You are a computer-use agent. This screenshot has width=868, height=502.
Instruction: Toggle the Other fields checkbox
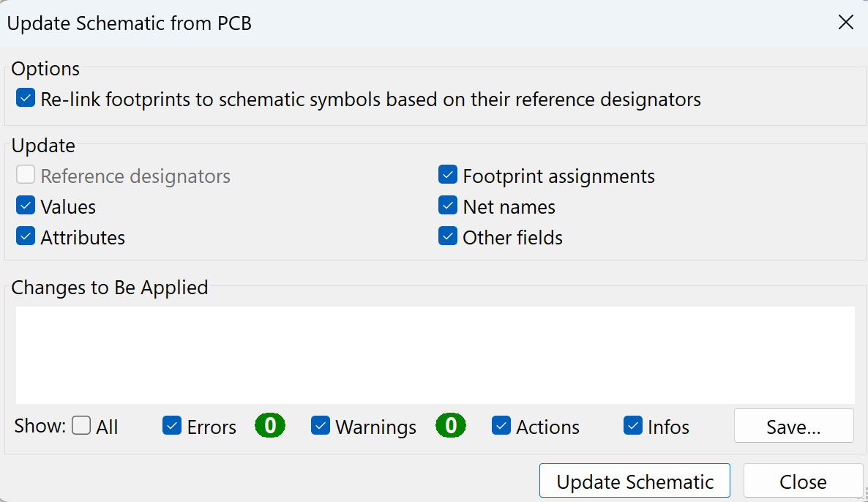[x=448, y=237]
